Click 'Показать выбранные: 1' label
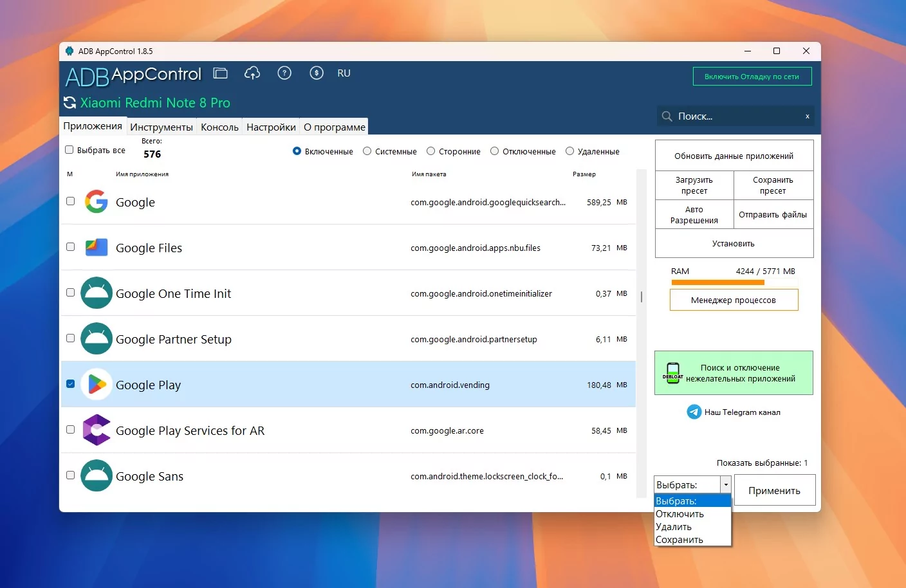Screen dimensions: 906x588 pyautogui.click(x=763, y=463)
